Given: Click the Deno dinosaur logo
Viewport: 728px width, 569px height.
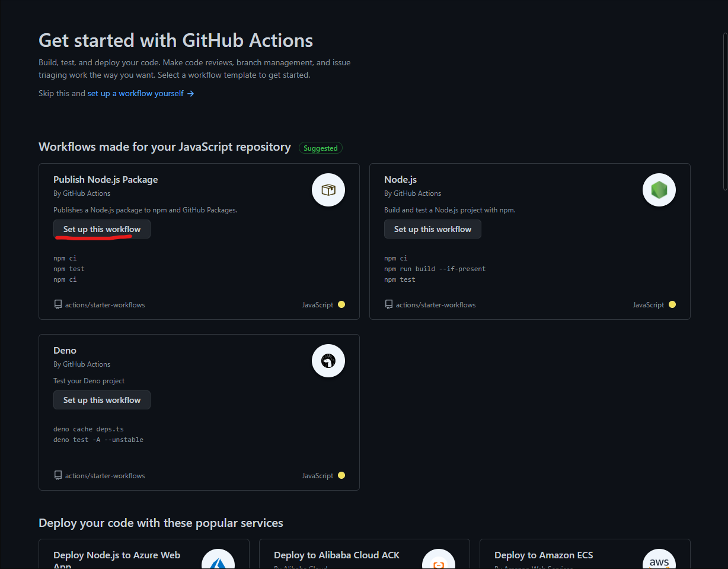Looking at the screenshot, I should click(328, 361).
